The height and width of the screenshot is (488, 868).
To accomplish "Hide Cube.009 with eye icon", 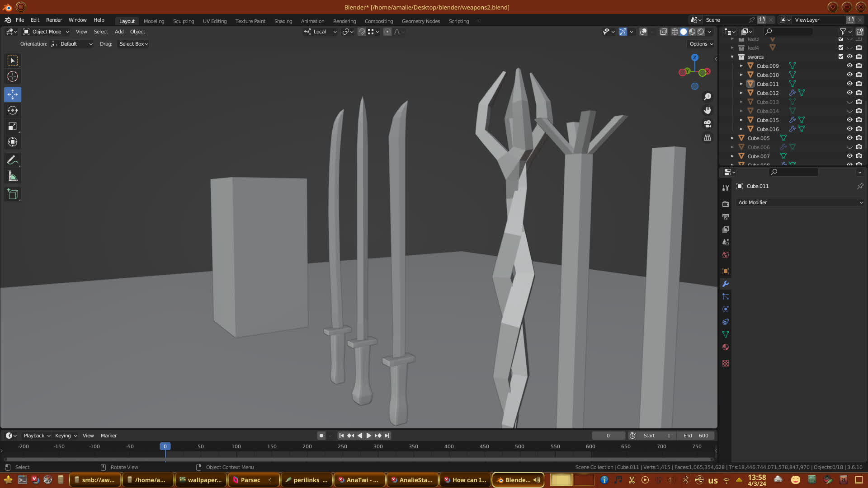I will (x=849, y=66).
